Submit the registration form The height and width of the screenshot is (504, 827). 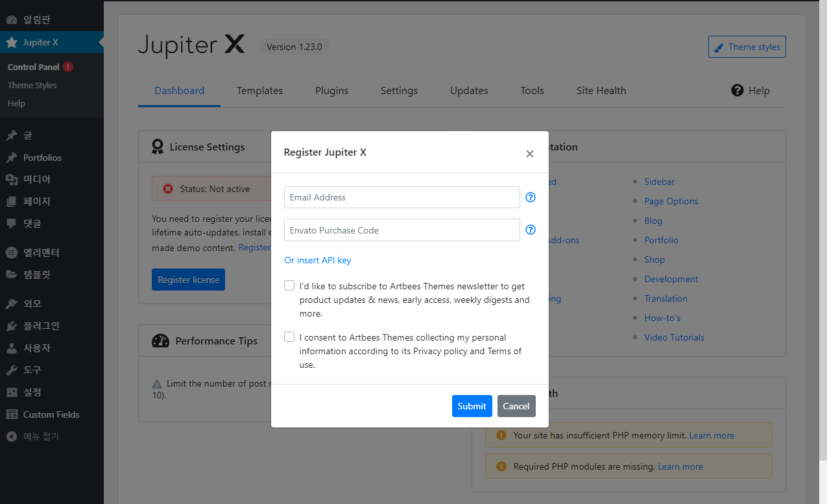(x=472, y=406)
